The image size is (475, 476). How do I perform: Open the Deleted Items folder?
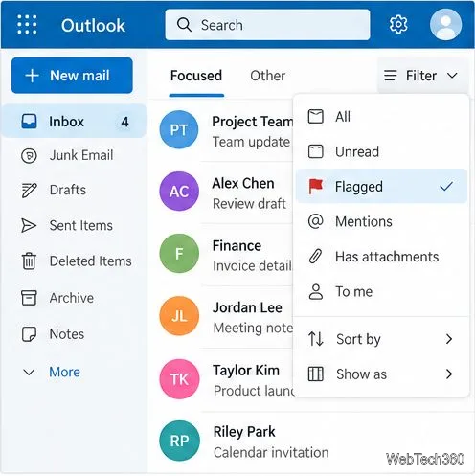(x=74, y=261)
